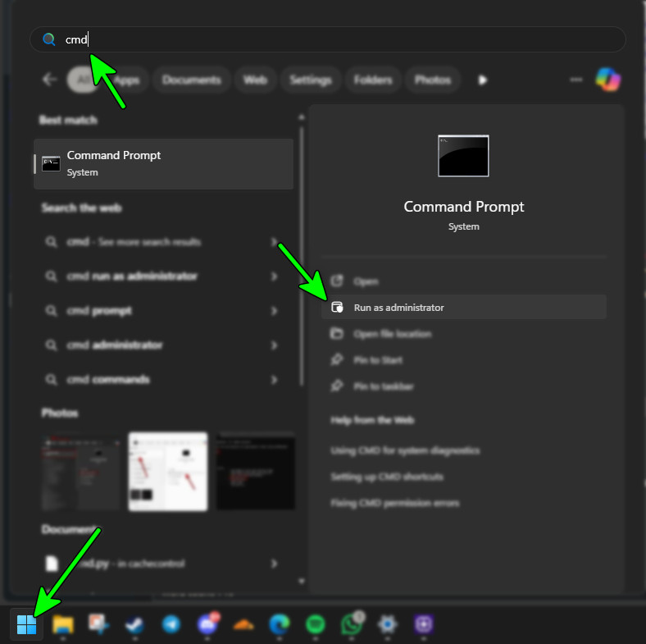Open the colorful Copilot icon

click(608, 80)
